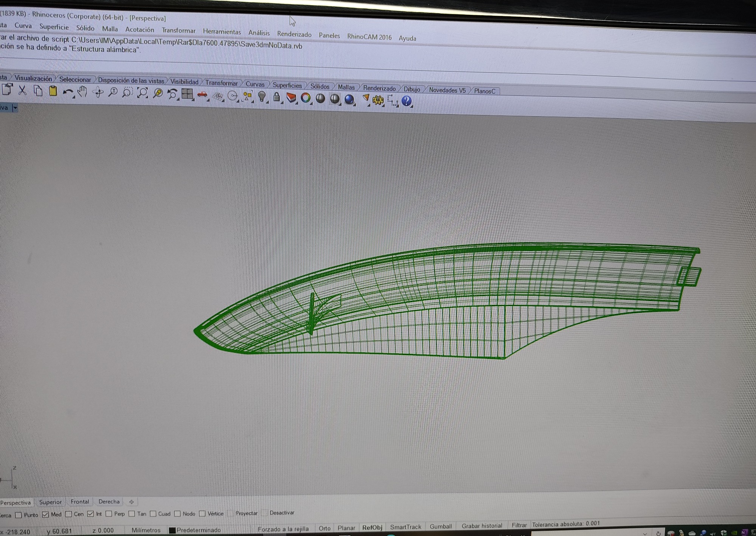Open the blue Help question mark icon

406,101
